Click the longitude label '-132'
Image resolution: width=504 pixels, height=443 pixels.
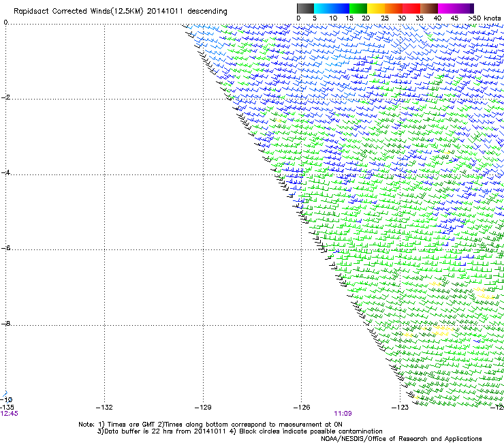coord(104,408)
